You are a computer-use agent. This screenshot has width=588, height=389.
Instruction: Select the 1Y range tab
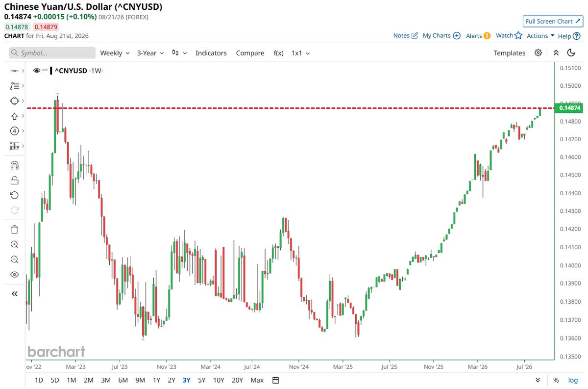(x=156, y=380)
